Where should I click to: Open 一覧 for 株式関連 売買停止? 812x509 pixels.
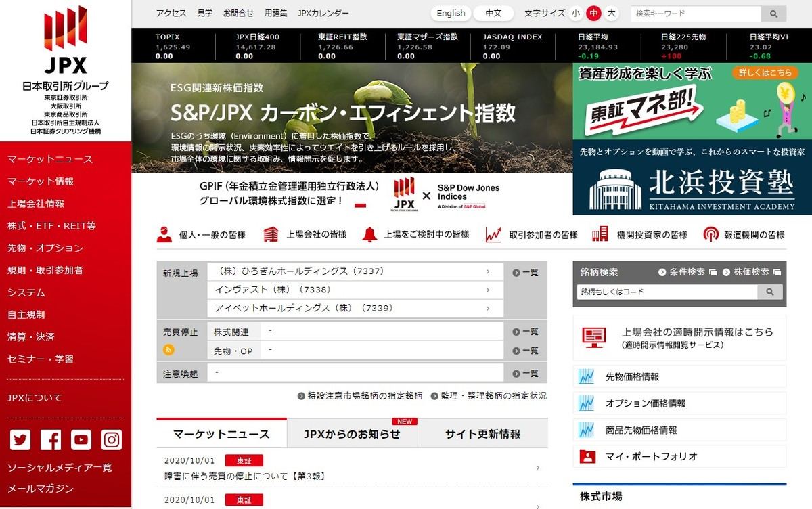526,332
